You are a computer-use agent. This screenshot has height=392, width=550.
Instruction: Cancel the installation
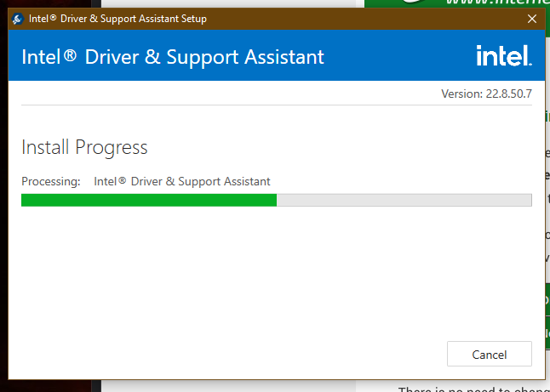(489, 355)
